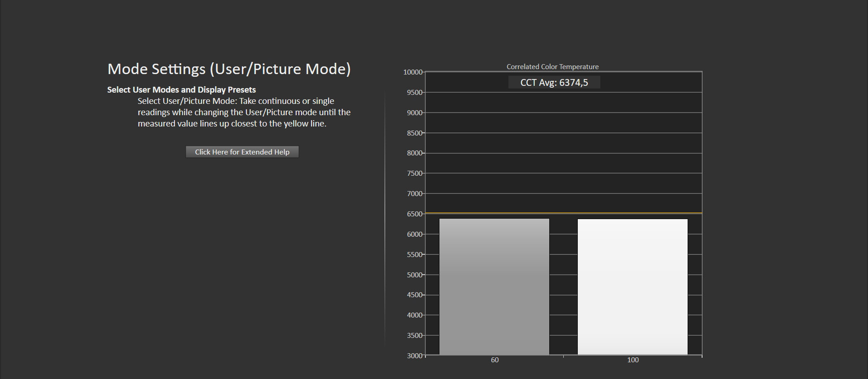Click the 8000 label on vertical axis
This screenshot has width=868, height=379.
415,153
